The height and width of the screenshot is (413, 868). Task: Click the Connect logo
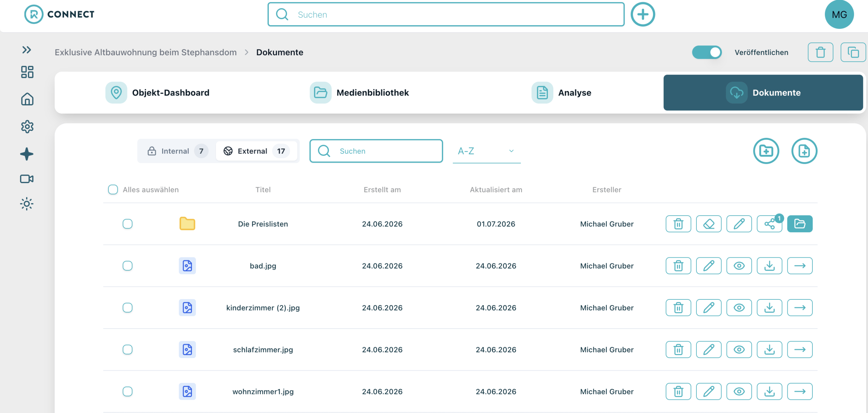(x=59, y=14)
